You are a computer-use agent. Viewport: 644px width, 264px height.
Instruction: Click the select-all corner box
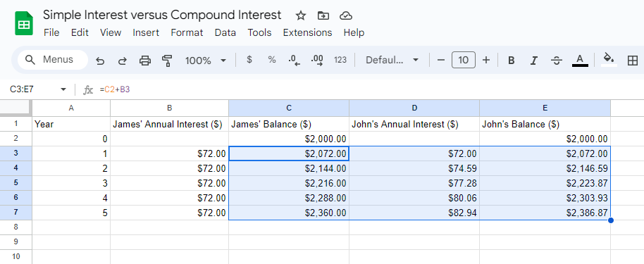tap(16, 108)
